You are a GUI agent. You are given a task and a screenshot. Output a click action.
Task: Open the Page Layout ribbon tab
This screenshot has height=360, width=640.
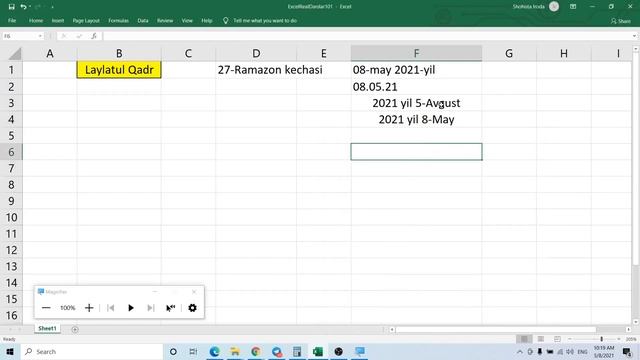pos(86,20)
